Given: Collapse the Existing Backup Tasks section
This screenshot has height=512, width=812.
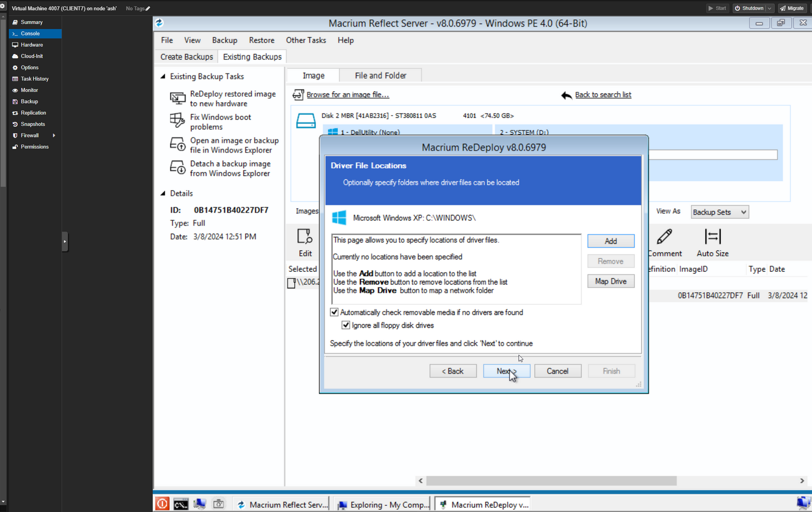Looking at the screenshot, I should pos(163,77).
